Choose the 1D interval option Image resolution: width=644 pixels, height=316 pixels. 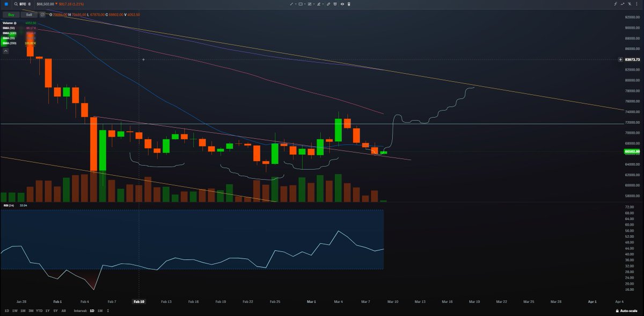92,311
